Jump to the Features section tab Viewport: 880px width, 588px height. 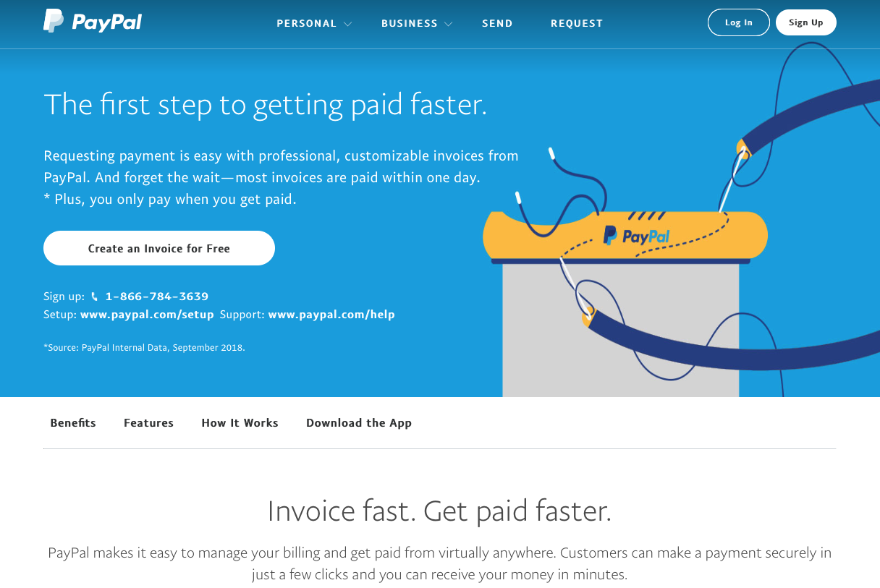pyautogui.click(x=148, y=423)
